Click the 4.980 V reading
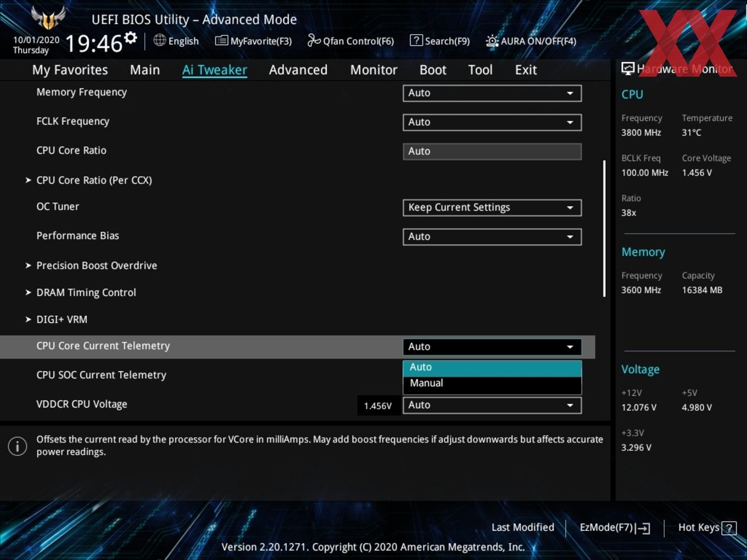 click(697, 408)
